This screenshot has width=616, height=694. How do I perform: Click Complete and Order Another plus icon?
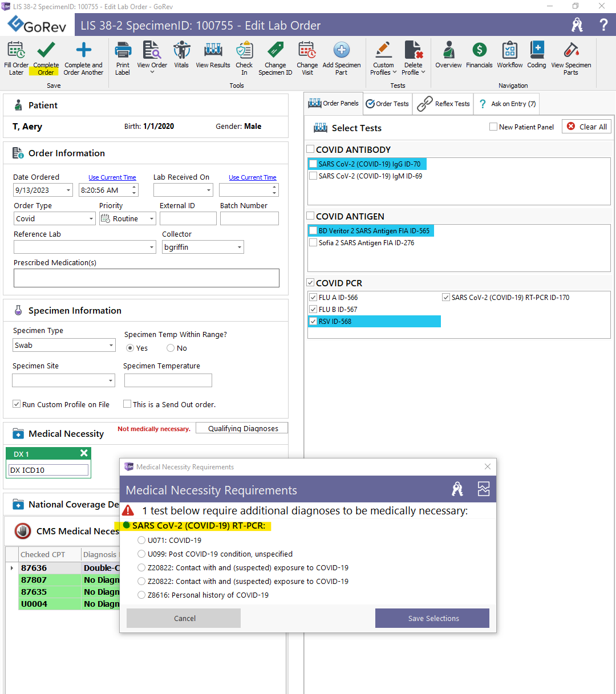[83, 50]
